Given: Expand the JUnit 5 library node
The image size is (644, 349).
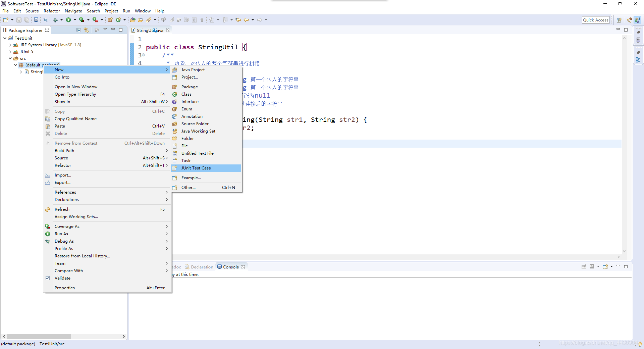Looking at the screenshot, I should point(10,51).
